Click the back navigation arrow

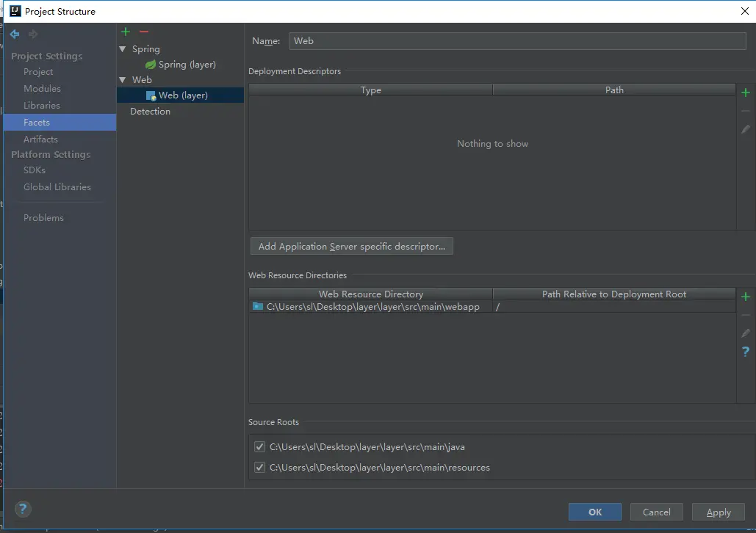[x=15, y=34]
